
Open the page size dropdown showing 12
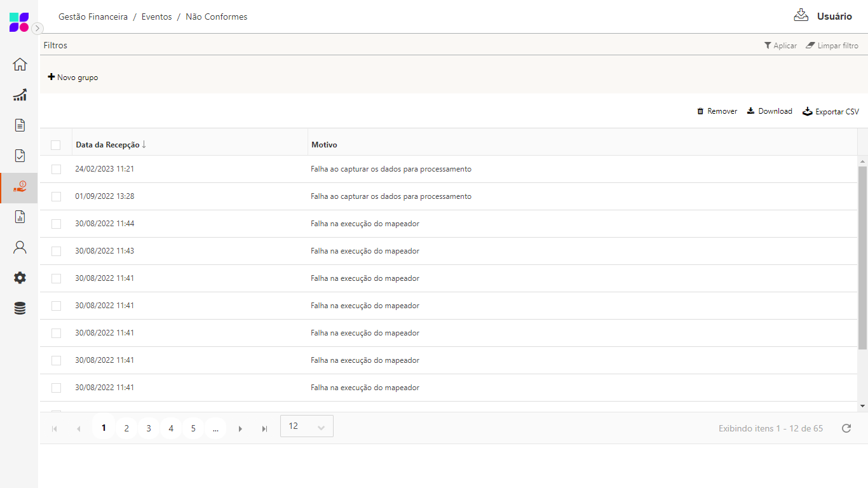[306, 426]
